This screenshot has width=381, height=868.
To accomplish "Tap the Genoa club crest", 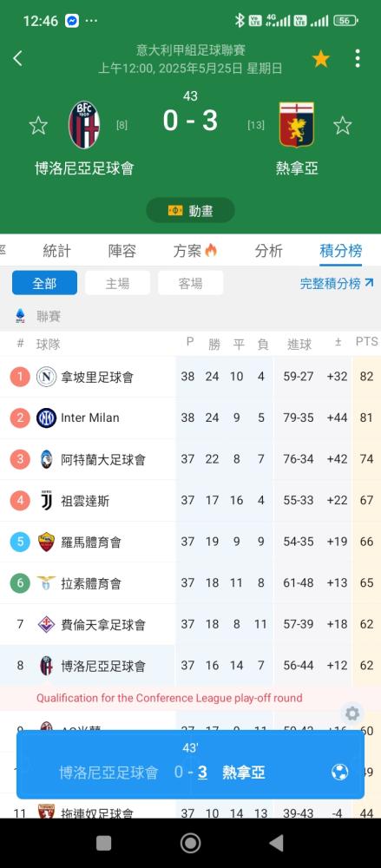I will pyautogui.click(x=296, y=125).
